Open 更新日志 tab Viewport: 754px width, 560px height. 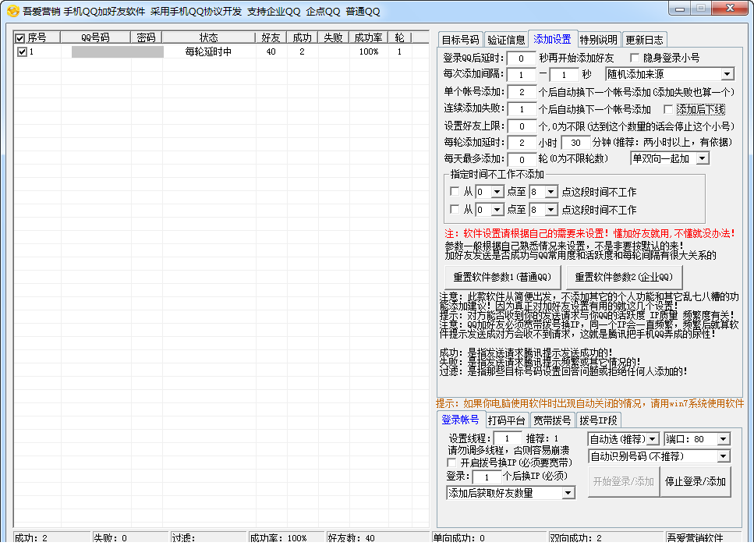(x=644, y=40)
